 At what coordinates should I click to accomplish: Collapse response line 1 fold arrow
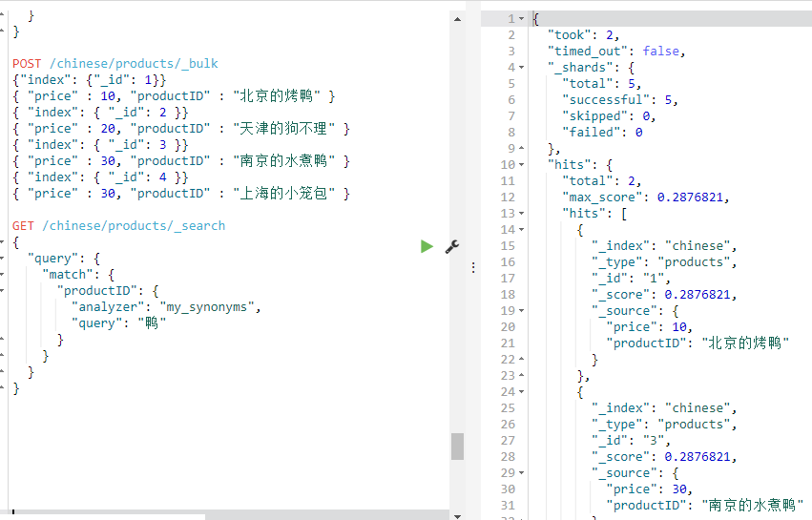pyautogui.click(x=522, y=19)
